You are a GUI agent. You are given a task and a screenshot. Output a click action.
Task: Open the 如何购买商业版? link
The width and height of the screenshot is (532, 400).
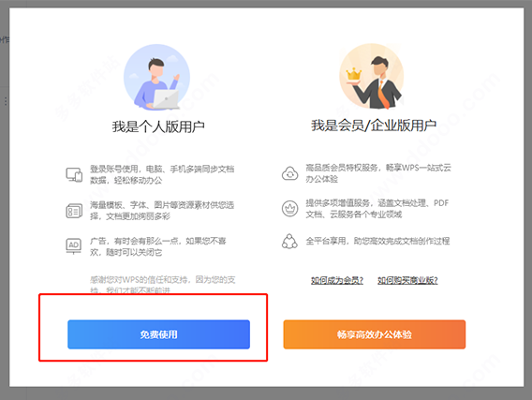click(407, 280)
